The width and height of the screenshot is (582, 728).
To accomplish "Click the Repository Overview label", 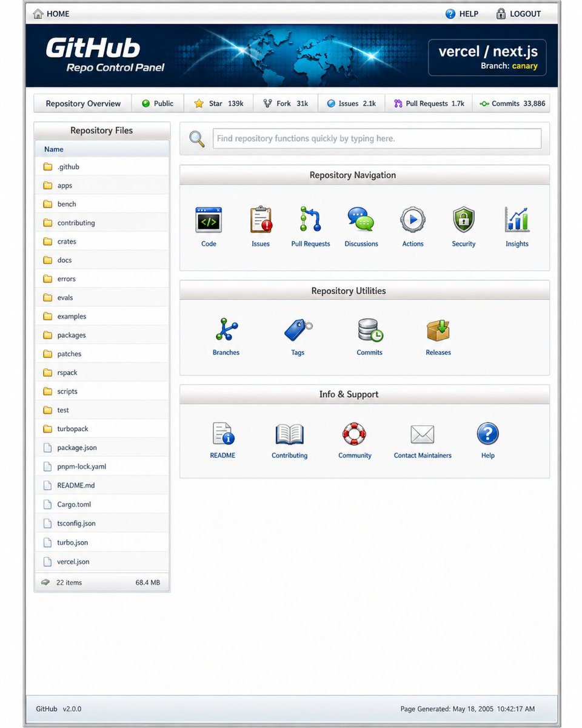I will [83, 104].
